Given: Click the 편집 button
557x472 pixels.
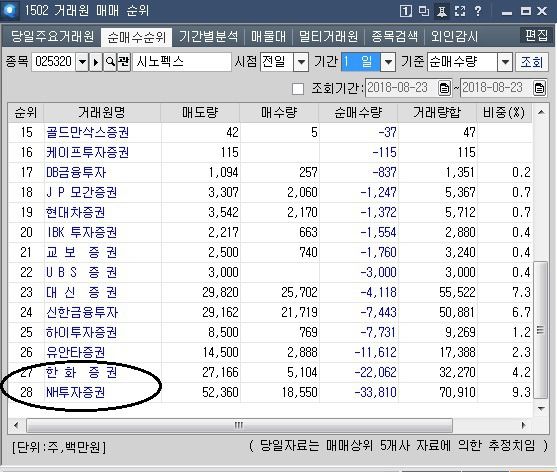Looking at the screenshot, I should pyautogui.click(x=536, y=35).
